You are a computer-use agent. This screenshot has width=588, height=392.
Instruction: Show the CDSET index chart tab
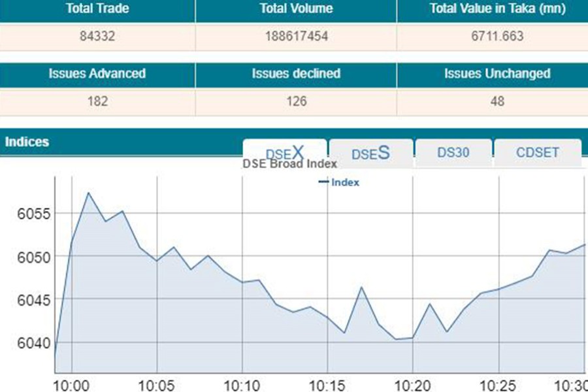click(x=537, y=153)
